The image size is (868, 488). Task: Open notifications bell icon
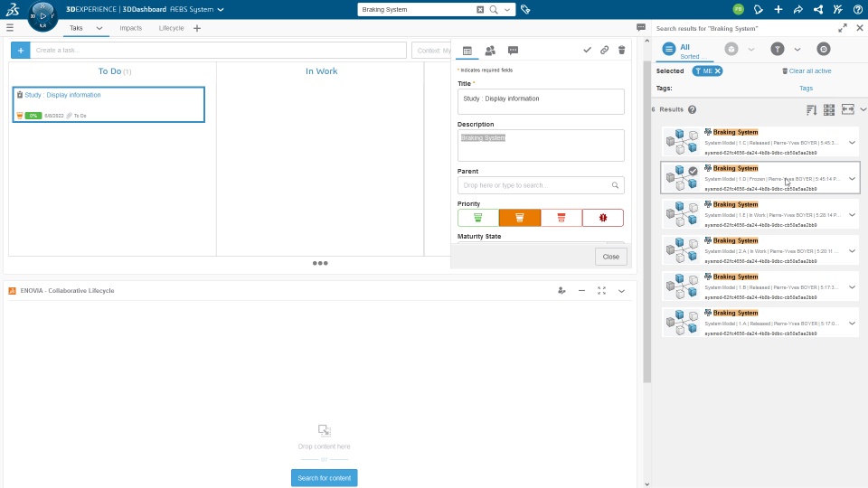click(759, 9)
